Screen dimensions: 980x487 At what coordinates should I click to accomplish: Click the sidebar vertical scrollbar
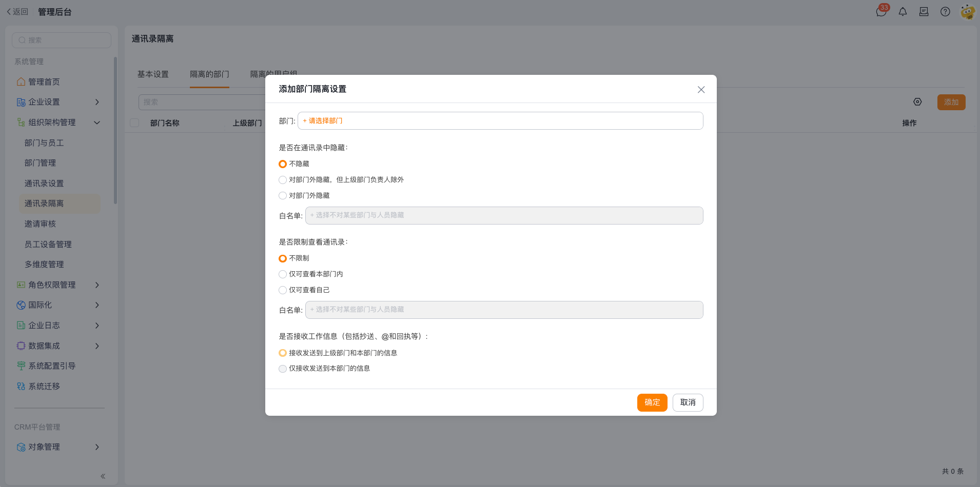pyautogui.click(x=115, y=130)
